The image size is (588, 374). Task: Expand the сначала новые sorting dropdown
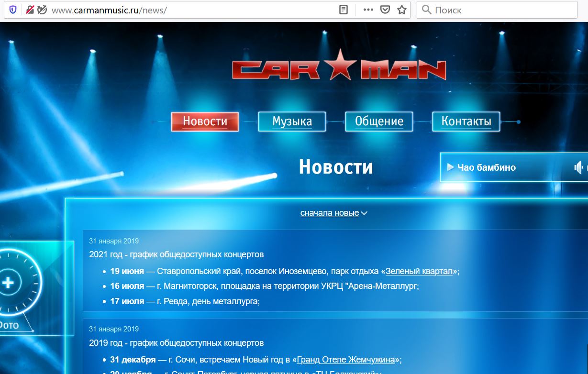click(333, 213)
